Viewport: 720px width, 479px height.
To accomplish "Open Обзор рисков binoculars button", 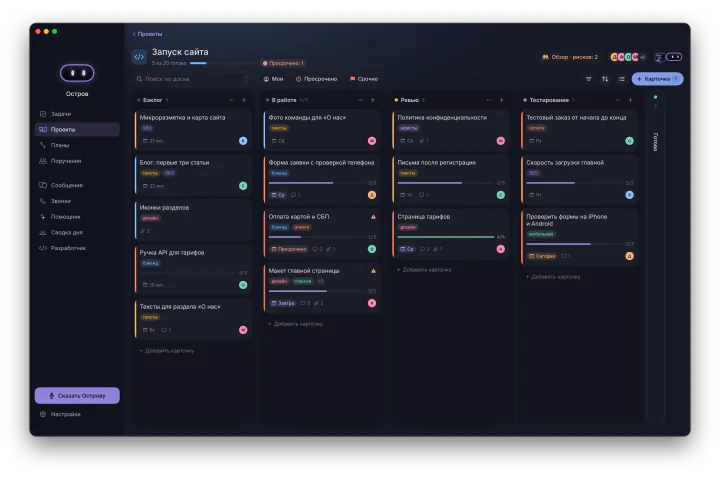I will (x=570, y=57).
